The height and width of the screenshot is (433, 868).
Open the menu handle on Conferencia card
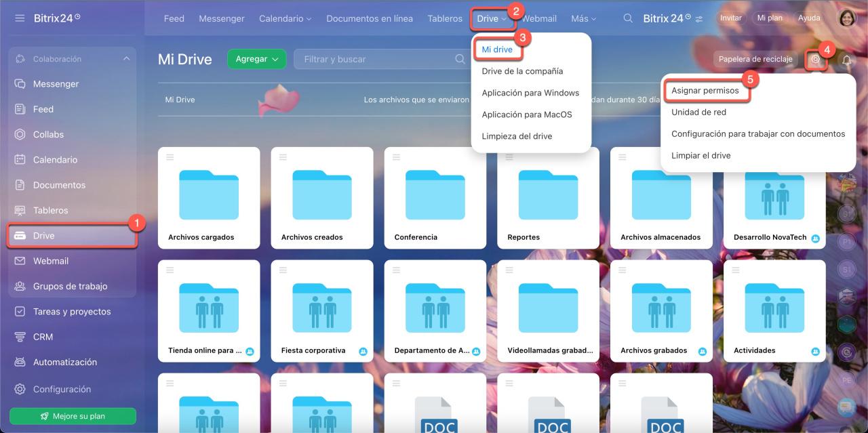point(396,157)
